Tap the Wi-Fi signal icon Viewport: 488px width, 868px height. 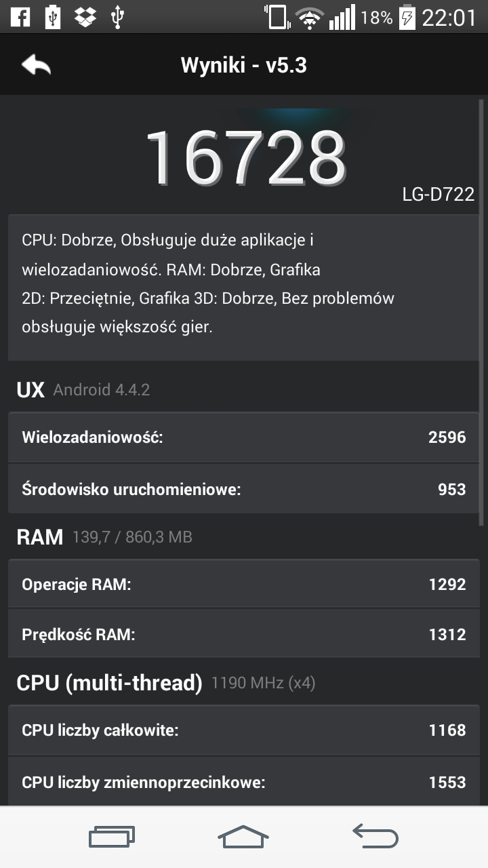click(310, 18)
